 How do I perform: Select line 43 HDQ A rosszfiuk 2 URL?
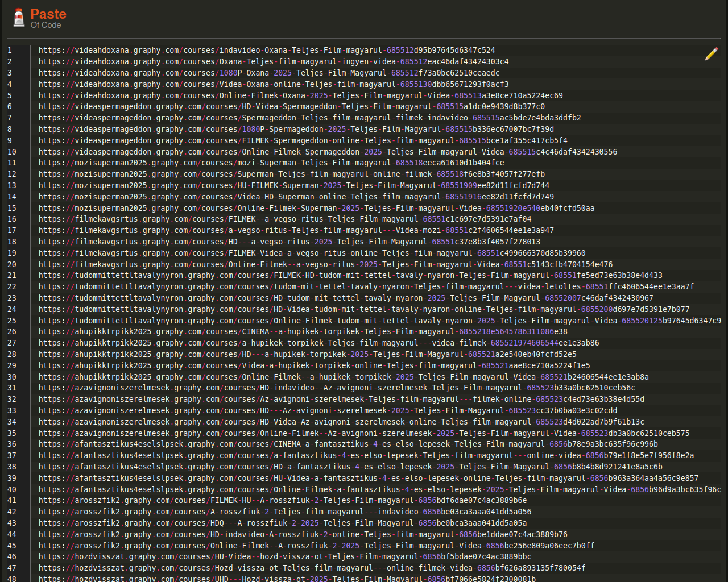(x=283, y=523)
